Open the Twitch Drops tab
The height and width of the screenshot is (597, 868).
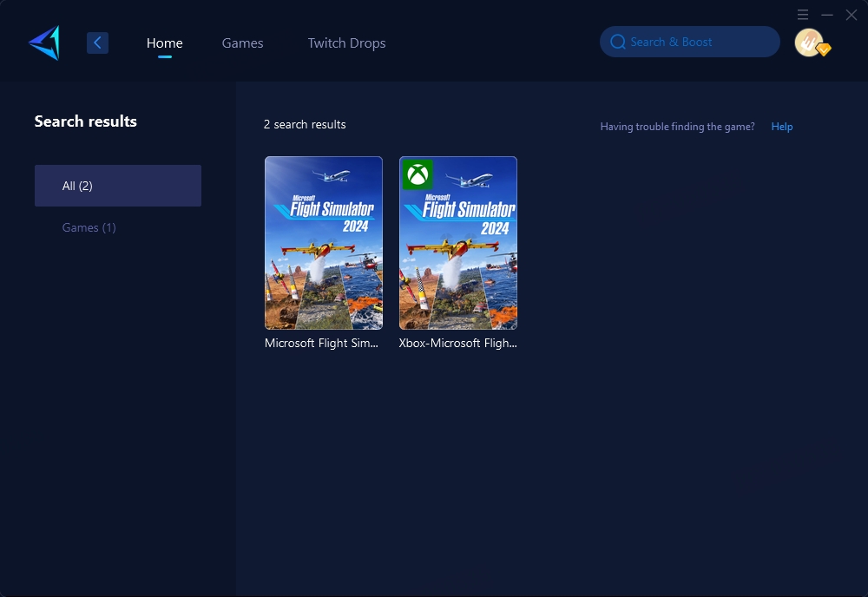pos(346,43)
